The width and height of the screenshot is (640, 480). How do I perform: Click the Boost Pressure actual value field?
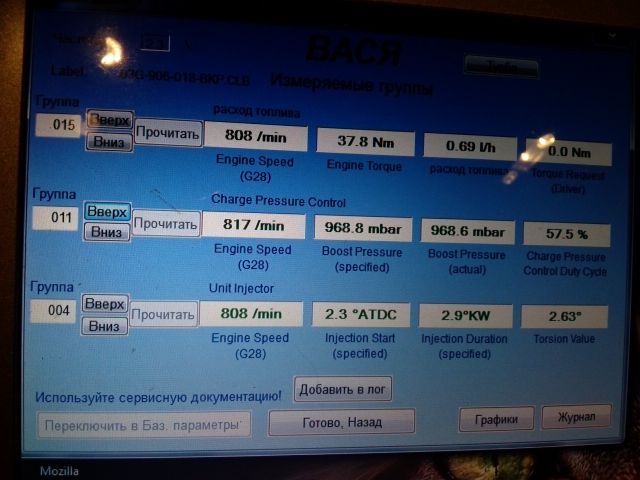tap(468, 230)
